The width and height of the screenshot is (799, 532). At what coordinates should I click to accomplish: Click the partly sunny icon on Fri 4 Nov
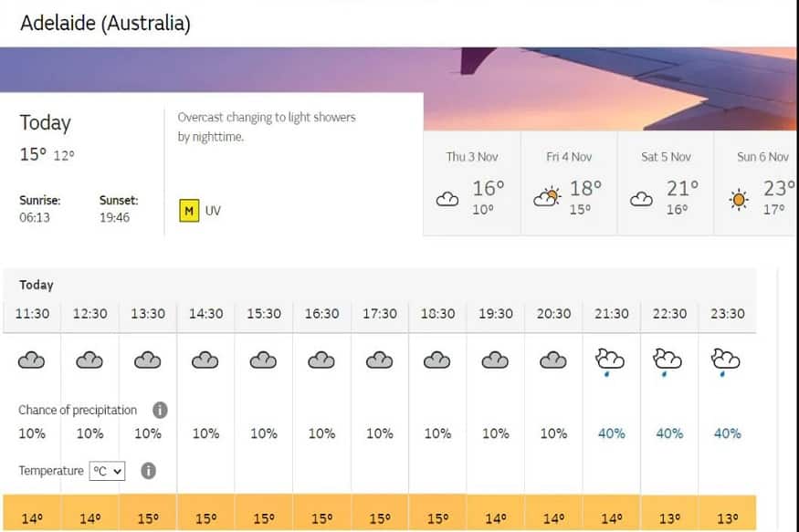point(547,197)
